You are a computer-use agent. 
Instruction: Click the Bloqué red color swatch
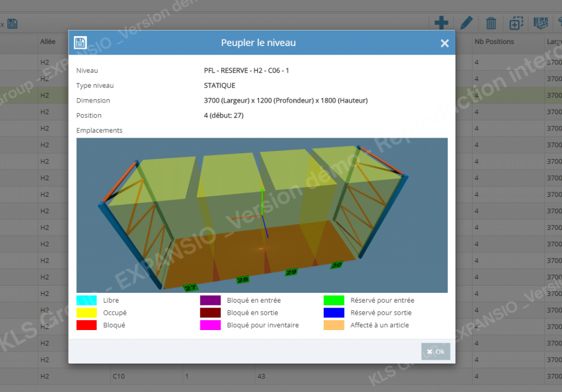click(86, 325)
